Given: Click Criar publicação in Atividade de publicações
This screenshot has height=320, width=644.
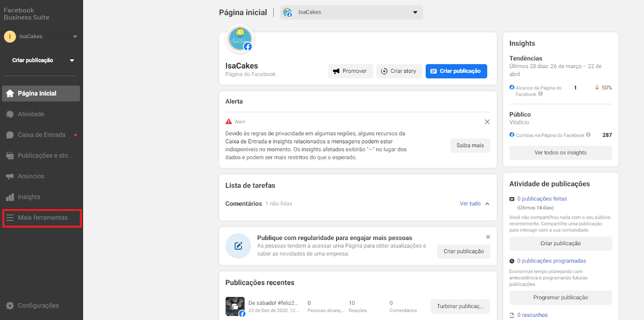Looking at the screenshot, I should (x=561, y=244).
